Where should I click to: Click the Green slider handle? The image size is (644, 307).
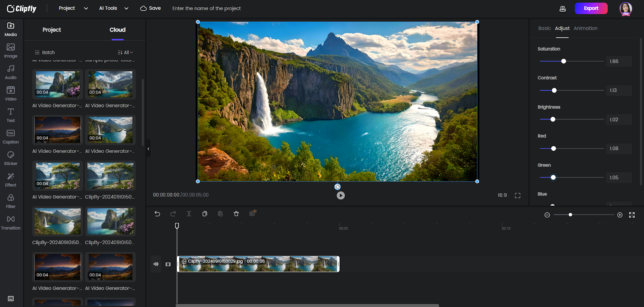pyautogui.click(x=553, y=177)
